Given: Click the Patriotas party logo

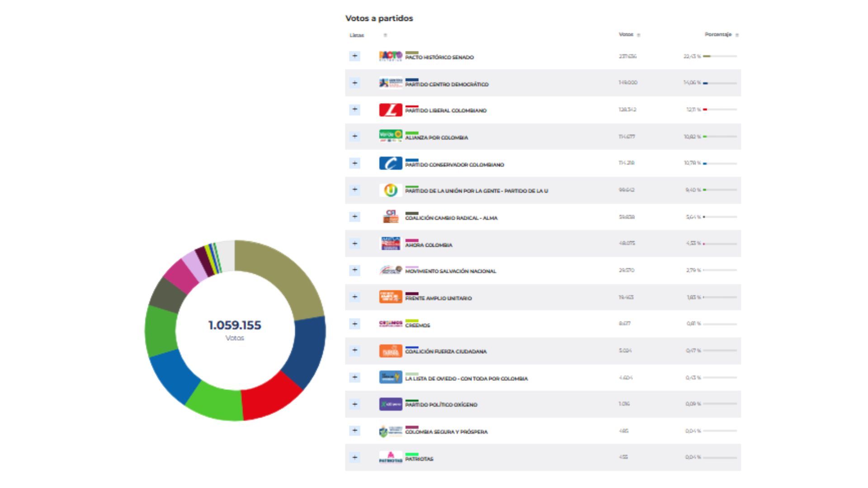Looking at the screenshot, I should point(390,457).
